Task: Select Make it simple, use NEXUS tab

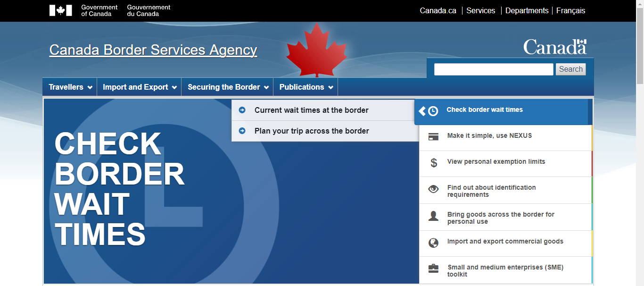Action: pos(489,136)
